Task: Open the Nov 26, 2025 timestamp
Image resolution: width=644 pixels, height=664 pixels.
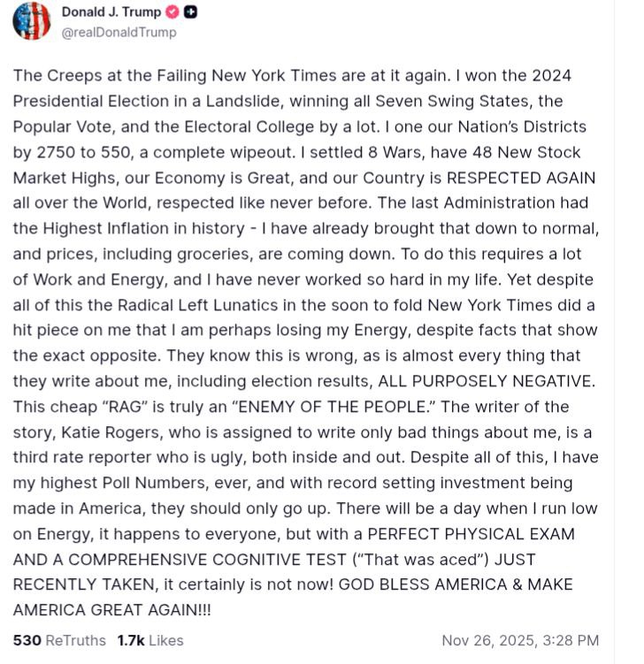Action: click(x=520, y=640)
